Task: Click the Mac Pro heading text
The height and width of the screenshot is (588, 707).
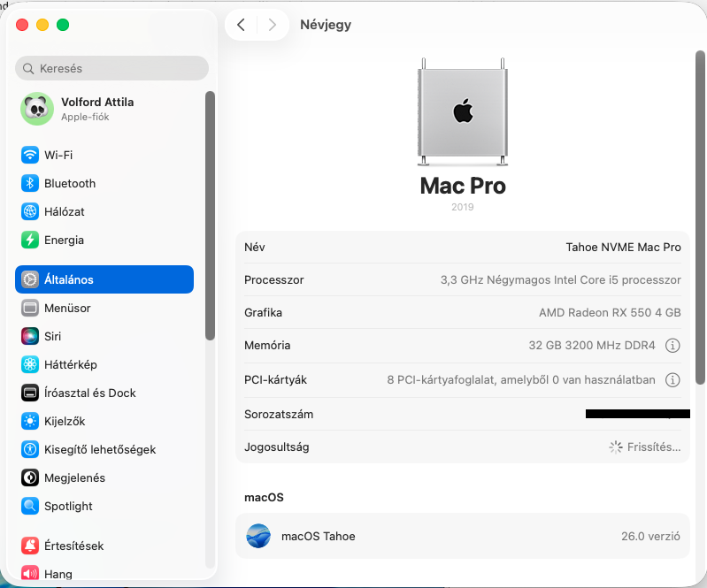Action: pos(463,186)
